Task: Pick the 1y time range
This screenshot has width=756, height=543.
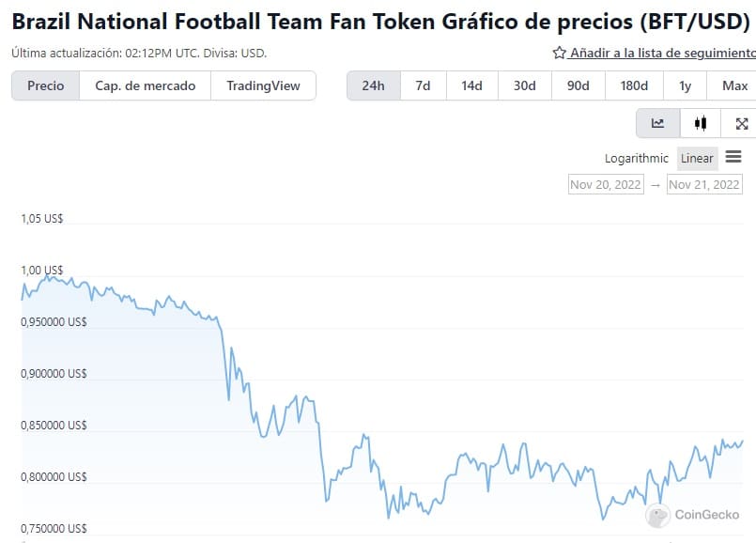Action: tap(686, 85)
